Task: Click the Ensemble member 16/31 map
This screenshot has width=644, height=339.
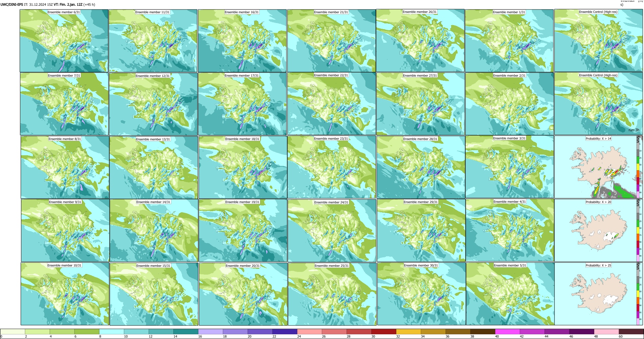Action: [x=242, y=41]
